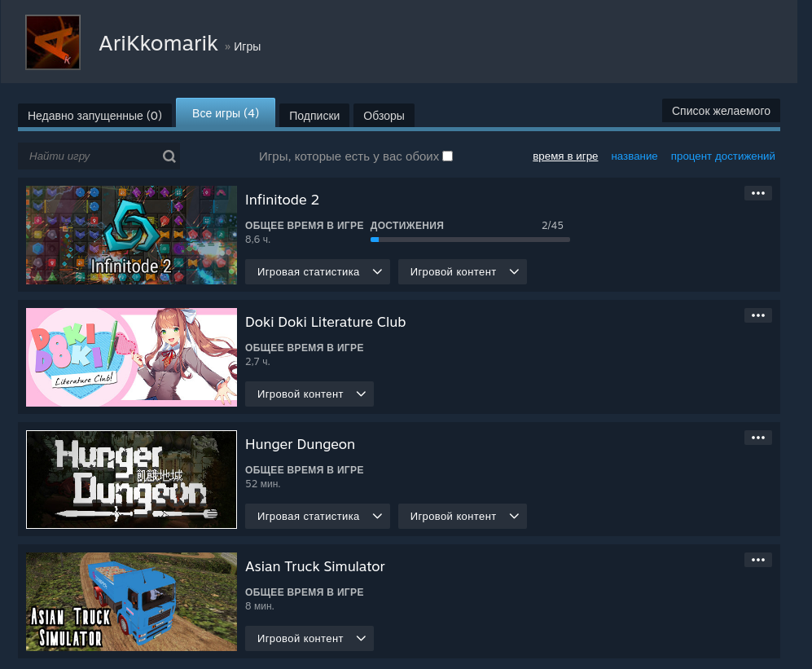
Task: Expand Игровой контент under Hunger Dungeon
Action: (462, 516)
